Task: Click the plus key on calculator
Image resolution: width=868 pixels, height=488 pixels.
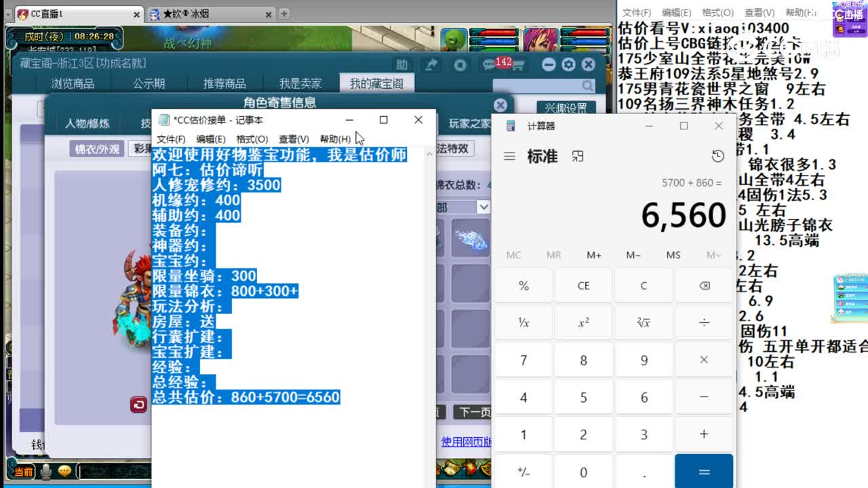Action: tap(704, 434)
